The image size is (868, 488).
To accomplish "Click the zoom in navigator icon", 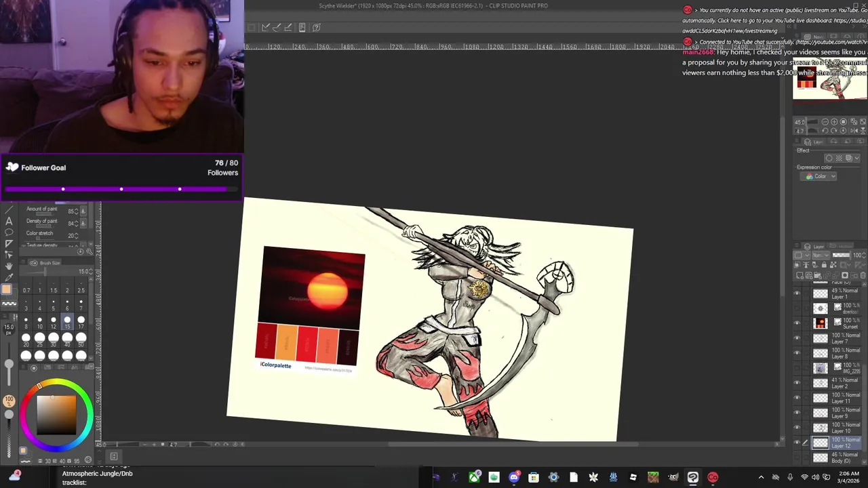I will (834, 122).
